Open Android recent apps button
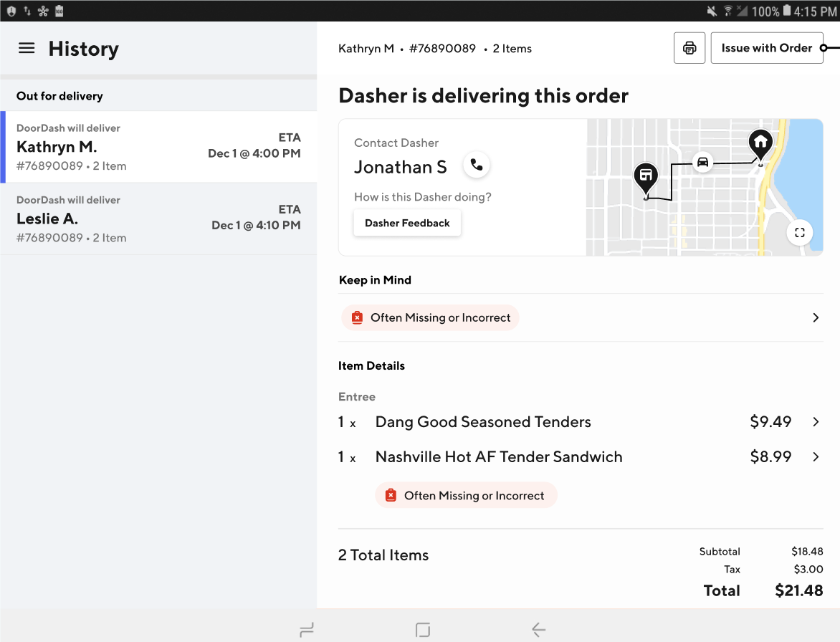 pyautogui.click(x=307, y=630)
